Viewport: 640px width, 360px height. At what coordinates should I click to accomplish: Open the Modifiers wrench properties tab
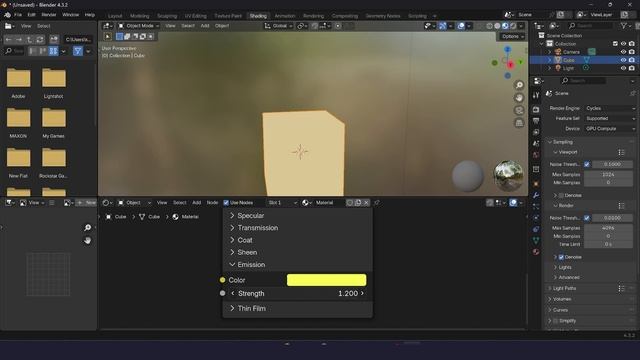[x=536, y=195]
